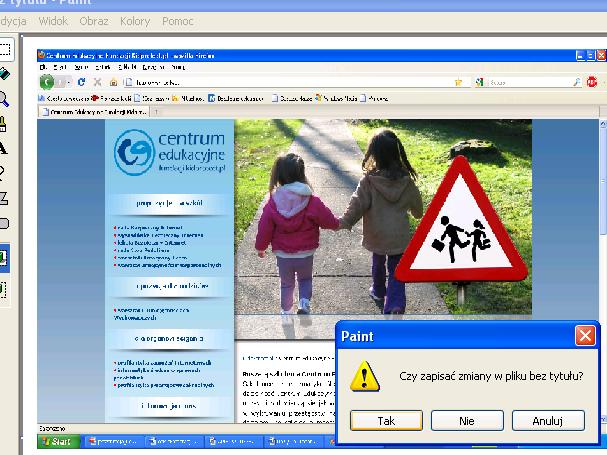Viewport: 607px width, 455px height.
Task: Open the Edycja menu
Action: [13, 21]
